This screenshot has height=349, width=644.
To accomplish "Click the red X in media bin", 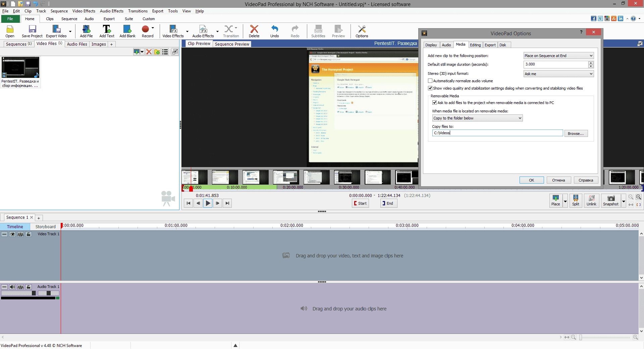I will [x=149, y=52].
